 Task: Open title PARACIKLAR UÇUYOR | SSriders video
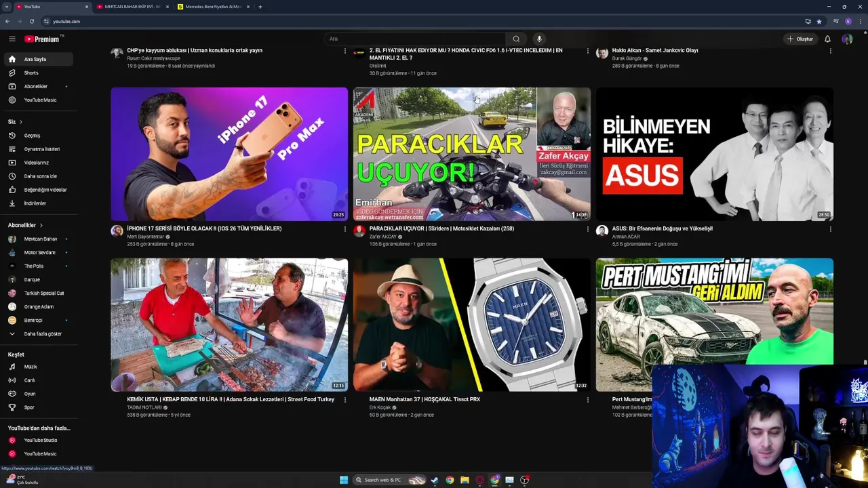(x=441, y=228)
